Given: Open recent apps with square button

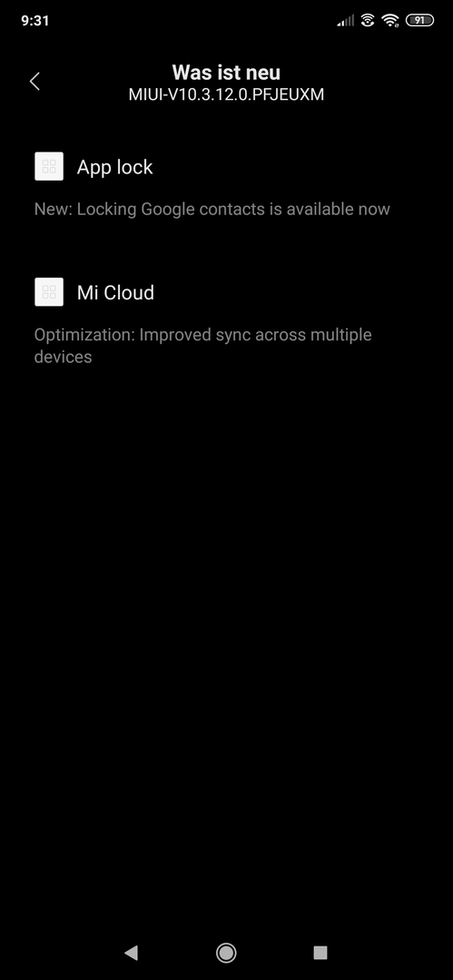Looking at the screenshot, I should pyautogui.click(x=320, y=953).
